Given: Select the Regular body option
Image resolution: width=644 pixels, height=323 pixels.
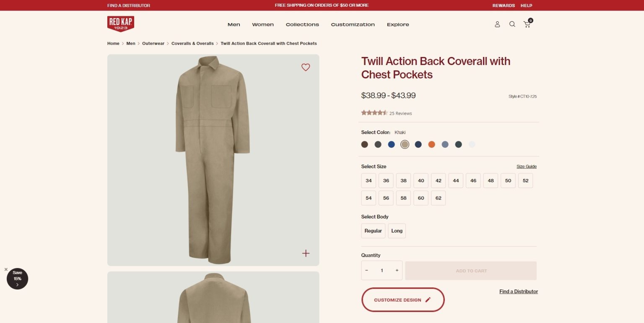Looking at the screenshot, I should [373, 230].
